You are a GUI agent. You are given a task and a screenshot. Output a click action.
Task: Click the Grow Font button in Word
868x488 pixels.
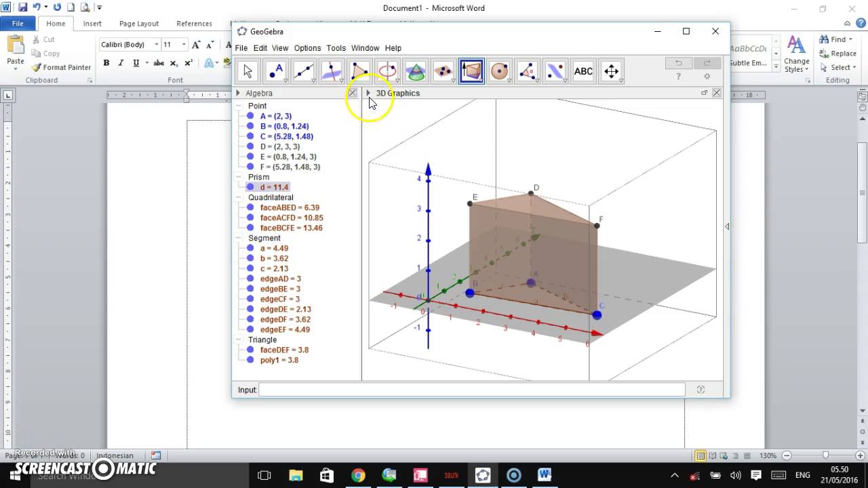pos(196,45)
